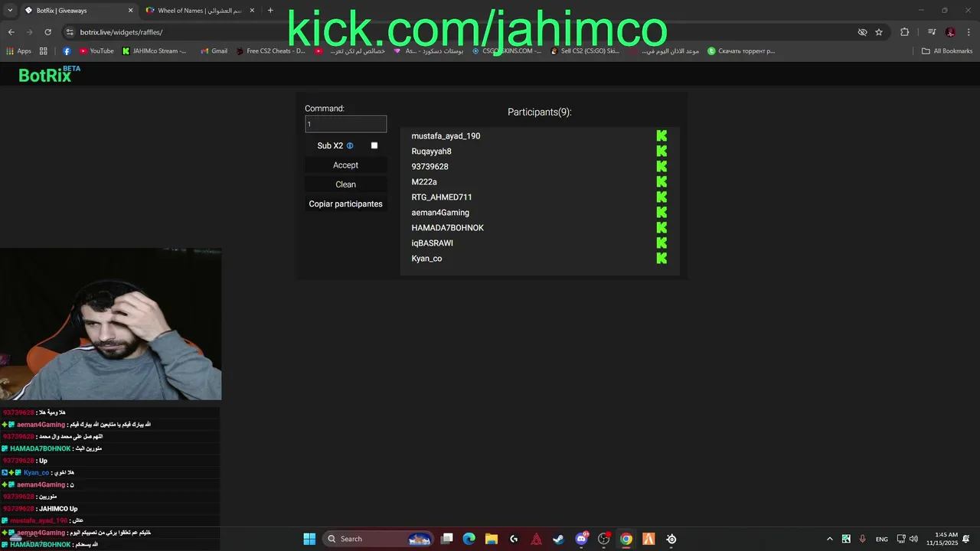Open the YouTube bookmark
Image resolution: width=980 pixels, height=551 pixels.
96,51
